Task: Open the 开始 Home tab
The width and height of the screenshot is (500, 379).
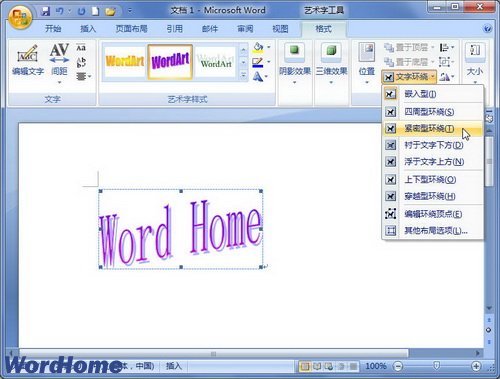Action: pyautogui.click(x=53, y=29)
